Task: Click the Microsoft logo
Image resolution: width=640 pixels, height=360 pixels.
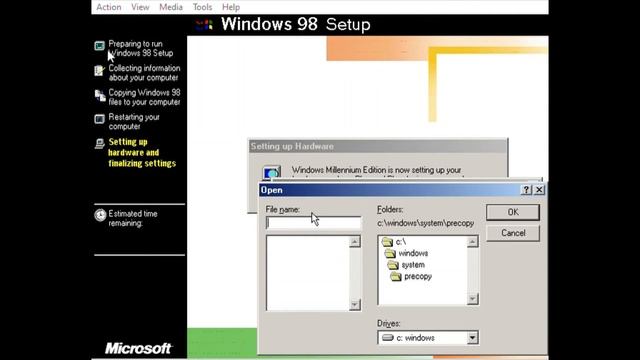Action: pos(139,348)
